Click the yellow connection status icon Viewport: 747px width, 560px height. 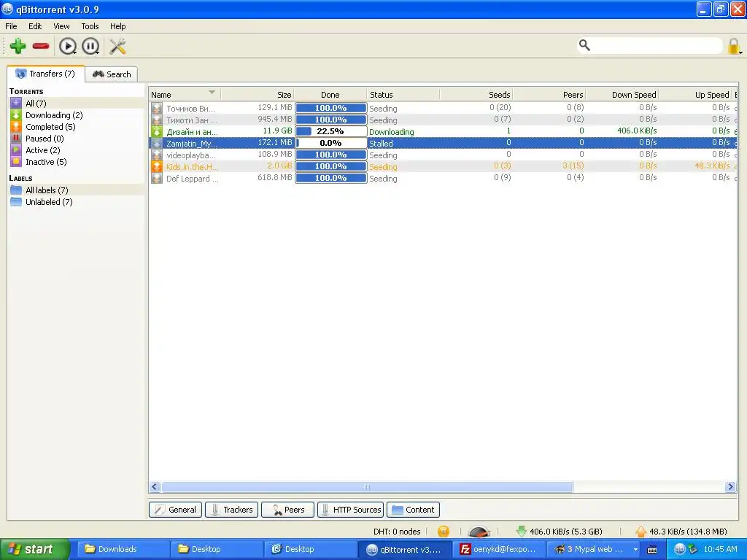(x=443, y=532)
